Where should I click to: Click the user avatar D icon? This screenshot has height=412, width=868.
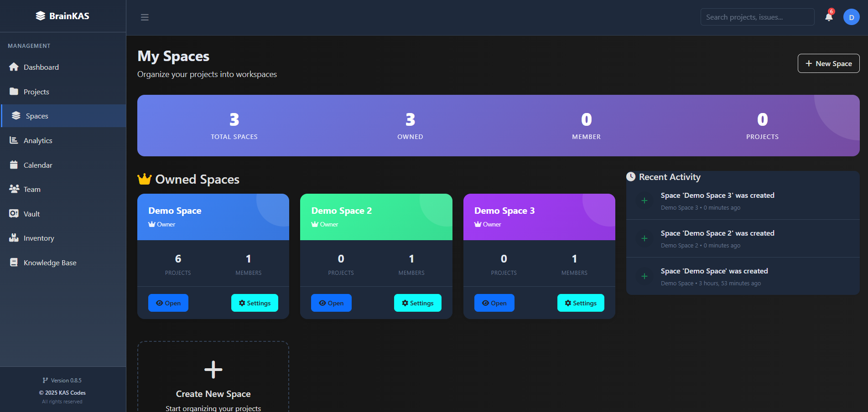pos(851,17)
